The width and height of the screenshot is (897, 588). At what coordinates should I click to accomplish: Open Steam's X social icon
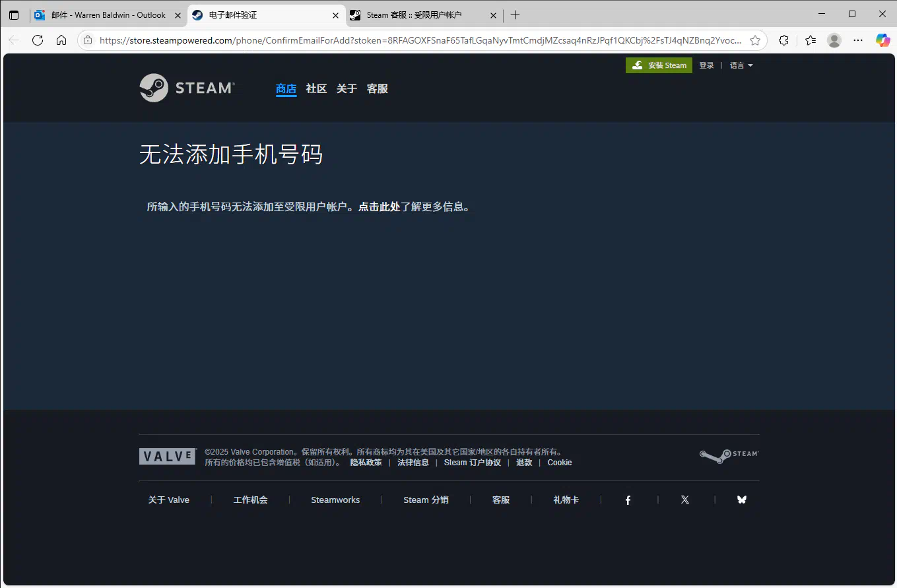(684, 500)
